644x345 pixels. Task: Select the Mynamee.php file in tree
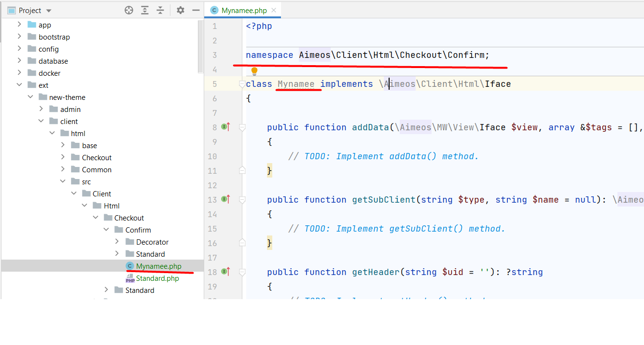point(102,266)
